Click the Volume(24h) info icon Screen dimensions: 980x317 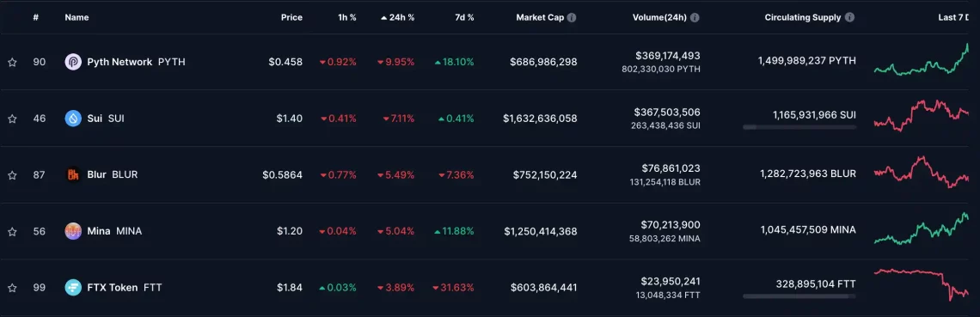695,17
